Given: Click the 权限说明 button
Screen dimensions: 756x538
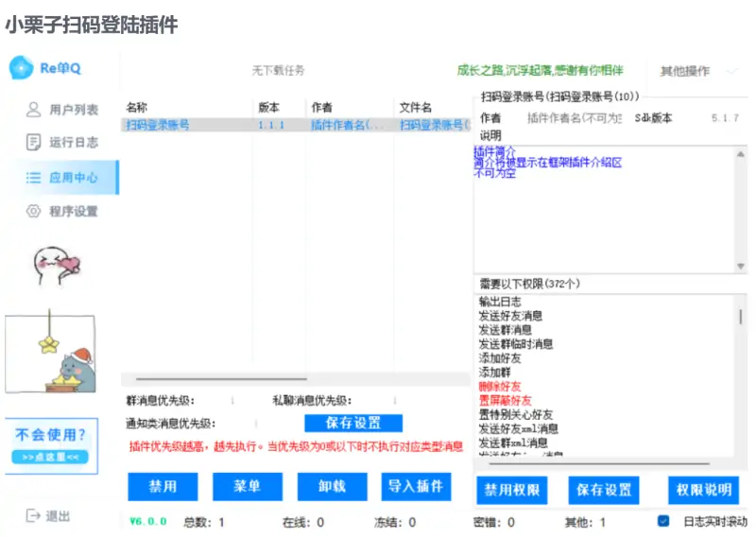Looking at the screenshot, I should [703, 490].
